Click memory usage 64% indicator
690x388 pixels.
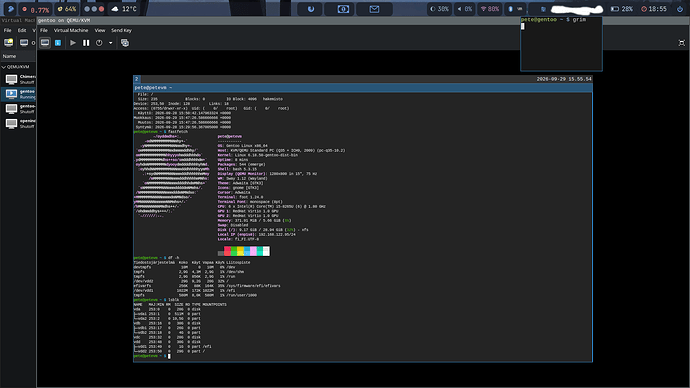[x=67, y=9]
